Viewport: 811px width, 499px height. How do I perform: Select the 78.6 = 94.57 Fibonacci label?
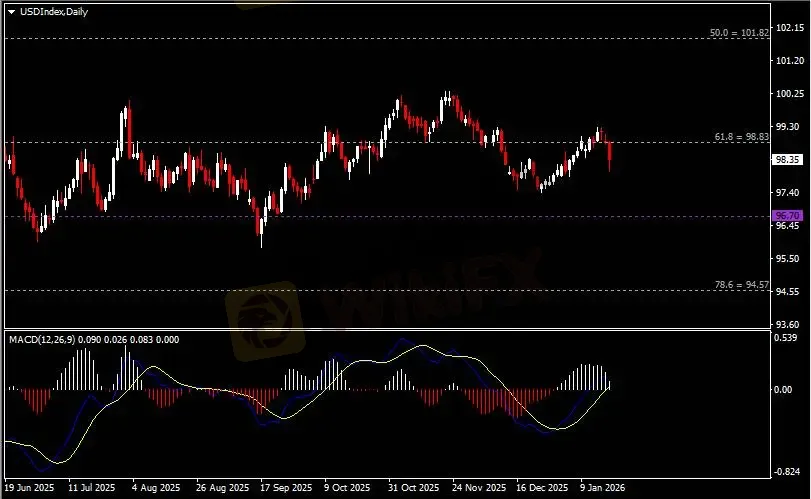click(x=742, y=284)
